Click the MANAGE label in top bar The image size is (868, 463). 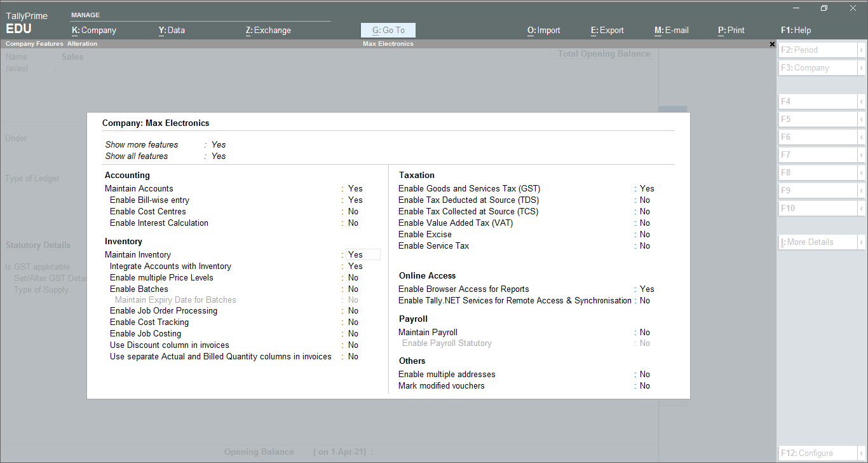(85, 15)
